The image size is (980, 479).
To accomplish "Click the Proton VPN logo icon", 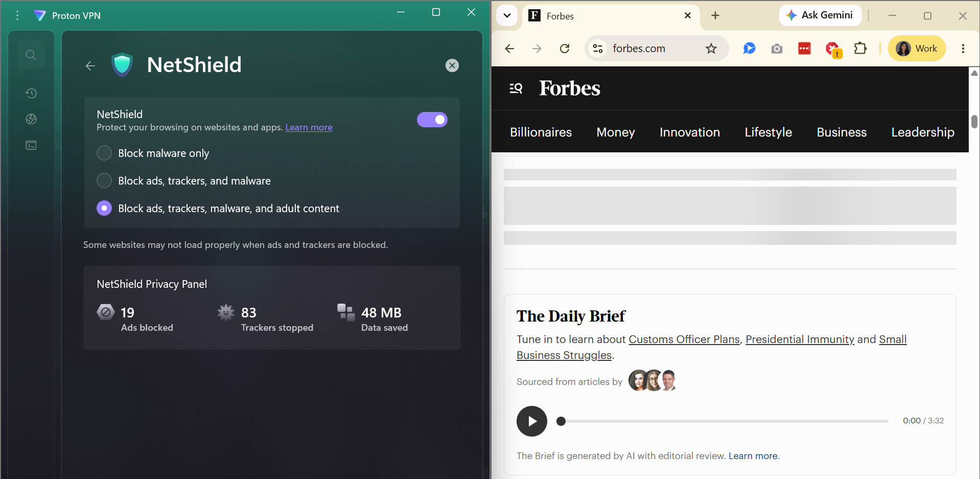I will click(39, 15).
